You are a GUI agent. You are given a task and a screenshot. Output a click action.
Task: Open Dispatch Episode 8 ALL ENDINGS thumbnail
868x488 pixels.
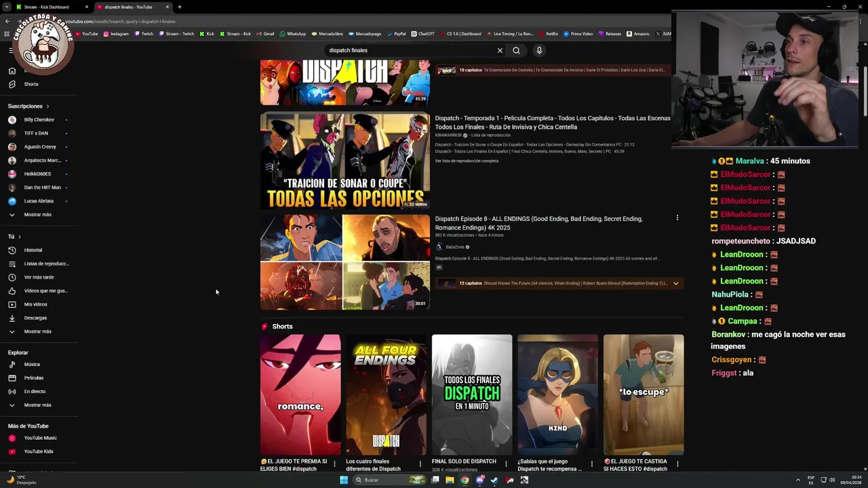coord(345,262)
